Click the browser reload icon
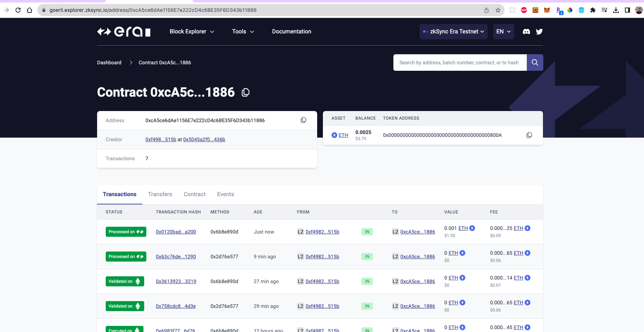 (18, 10)
